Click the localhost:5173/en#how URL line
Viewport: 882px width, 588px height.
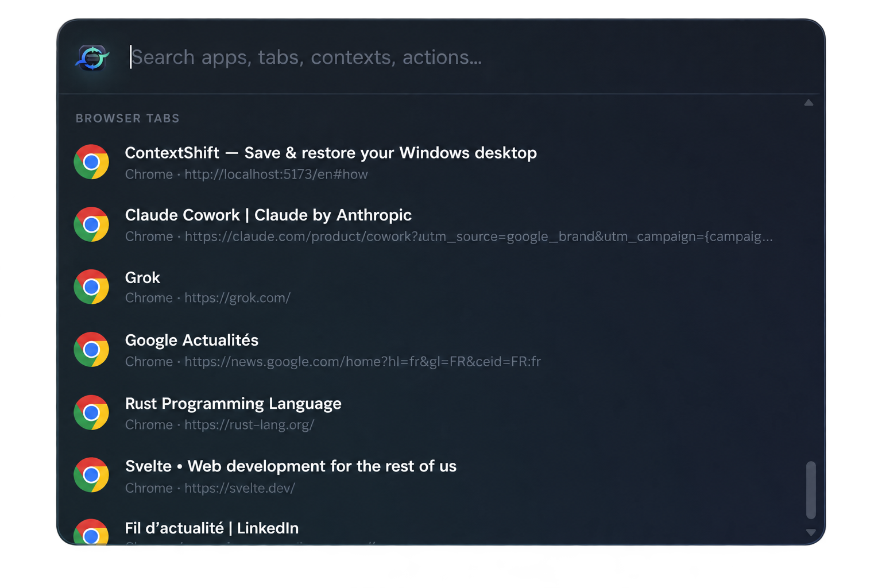[246, 174]
